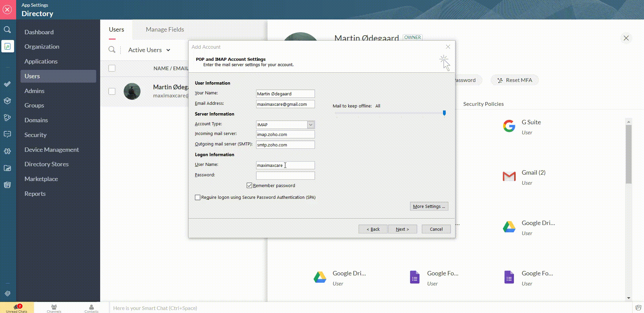Switch to the Manage Fields tab
Image resolution: width=644 pixels, height=313 pixels.
[165, 30]
